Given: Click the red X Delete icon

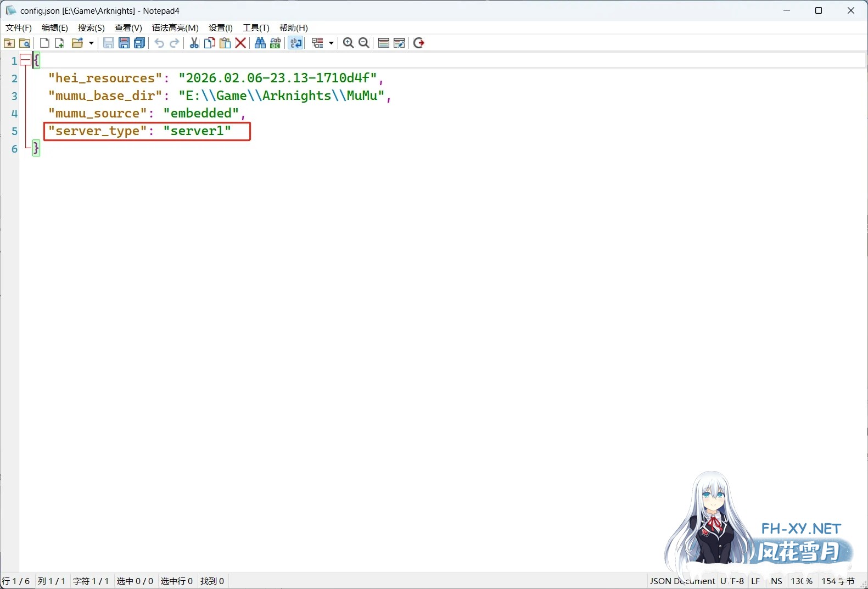Looking at the screenshot, I should click(240, 43).
